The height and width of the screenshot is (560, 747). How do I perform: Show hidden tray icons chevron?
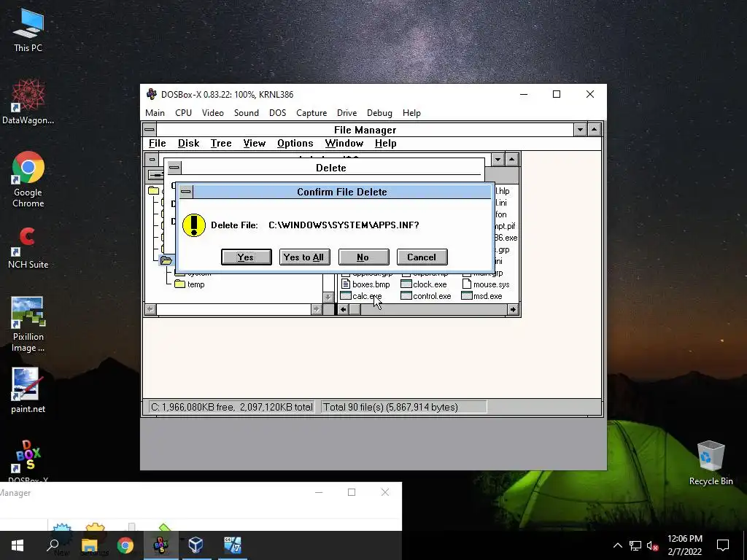(617, 545)
